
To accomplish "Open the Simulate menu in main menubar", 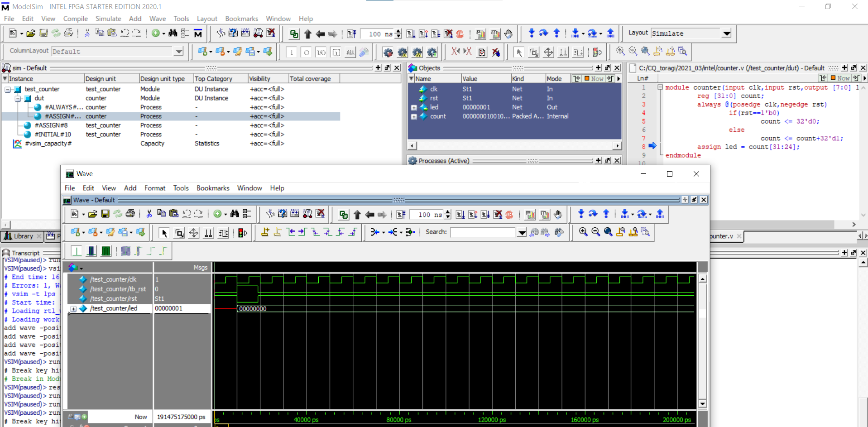I will (108, 19).
